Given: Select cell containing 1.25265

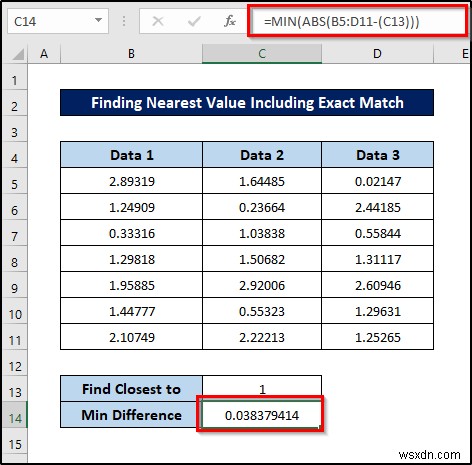Looking at the screenshot, I should point(378,337).
